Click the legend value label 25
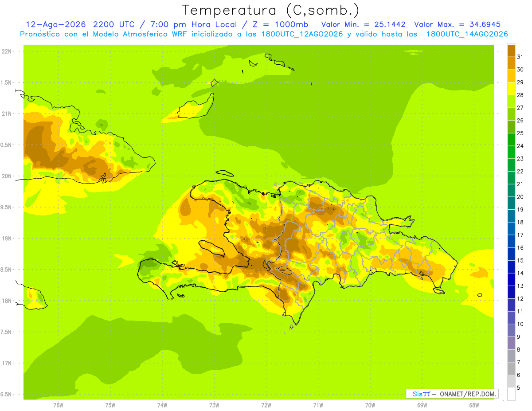Screen dimensions: 532x411 520,133
